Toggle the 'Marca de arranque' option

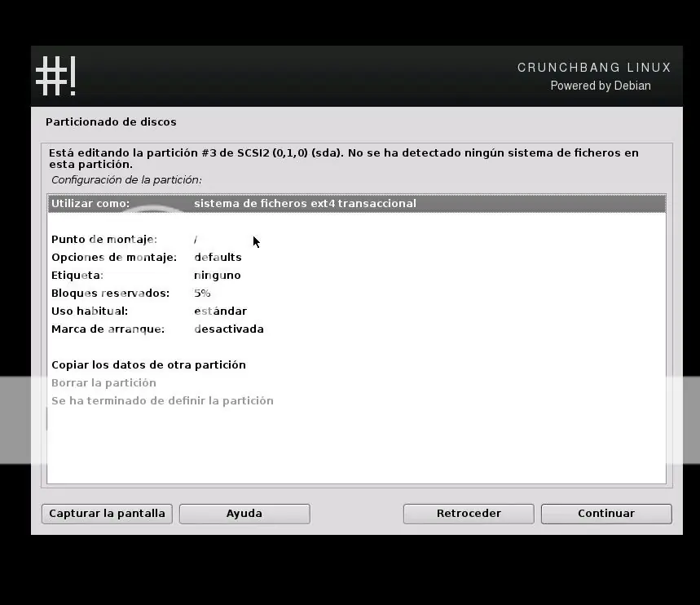click(x=357, y=329)
